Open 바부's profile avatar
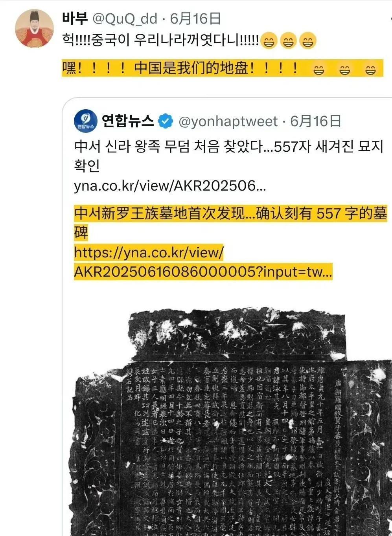The height and width of the screenshot is (536, 392). [x=34, y=29]
